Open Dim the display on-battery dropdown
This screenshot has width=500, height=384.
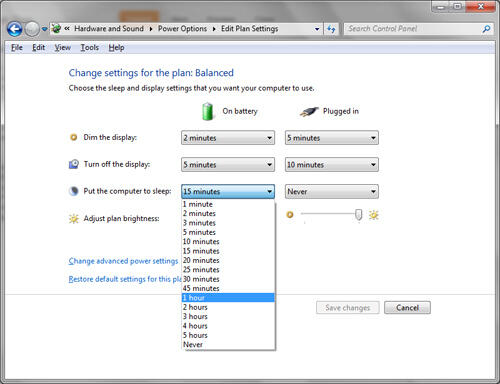click(228, 138)
